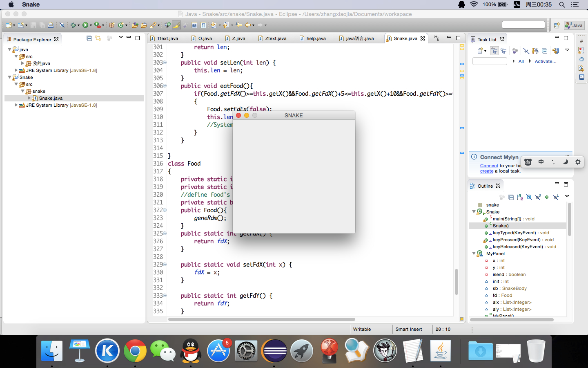Toggle Link with Editor in Package Explorer
The image size is (588, 368).
(98, 38)
